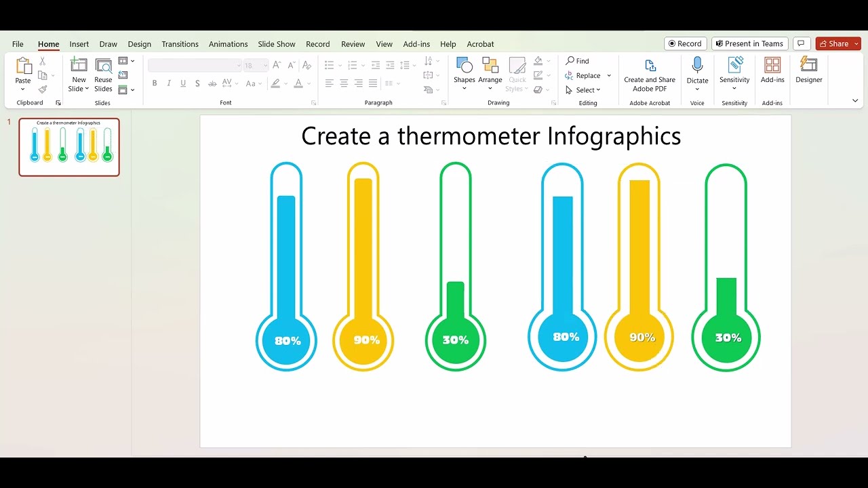Open the Share dropdown arrow

point(857,43)
